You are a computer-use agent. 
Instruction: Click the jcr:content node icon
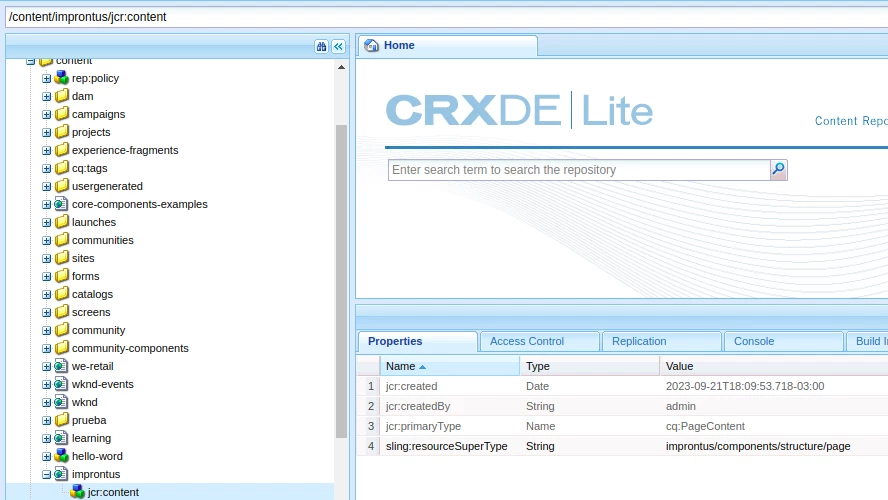(77, 492)
